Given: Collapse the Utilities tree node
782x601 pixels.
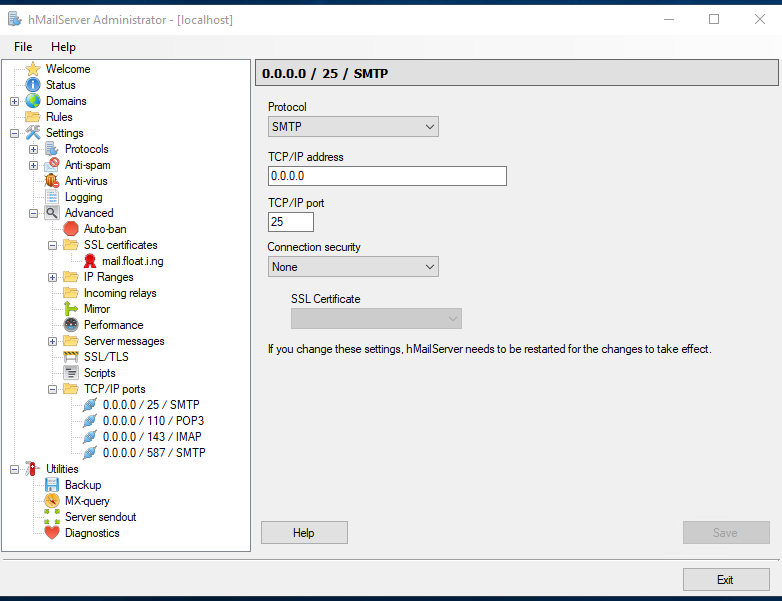Looking at the screenshot, I should coord(14,469).
